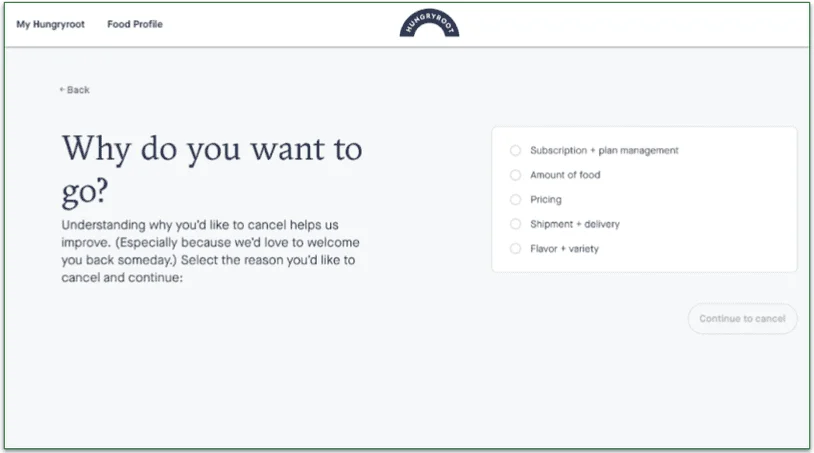This screenshot has width=814, height=453.
Task: Click the 'Pricing' option label
Action: [x=546, y=200]
